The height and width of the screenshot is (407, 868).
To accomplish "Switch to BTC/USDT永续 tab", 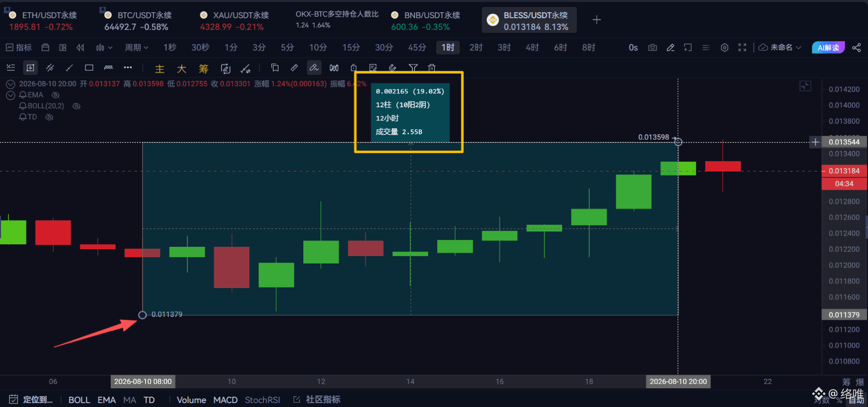I will pyautogui.click(x=138, y=21).
